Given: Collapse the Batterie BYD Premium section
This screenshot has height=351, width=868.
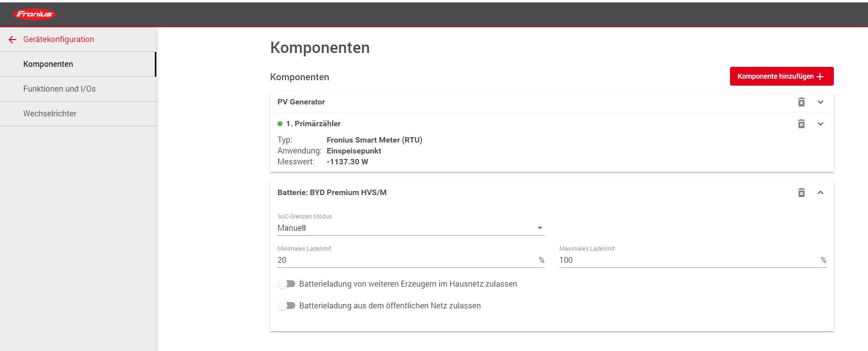Looking at the screenshot, I should (821, 193).
